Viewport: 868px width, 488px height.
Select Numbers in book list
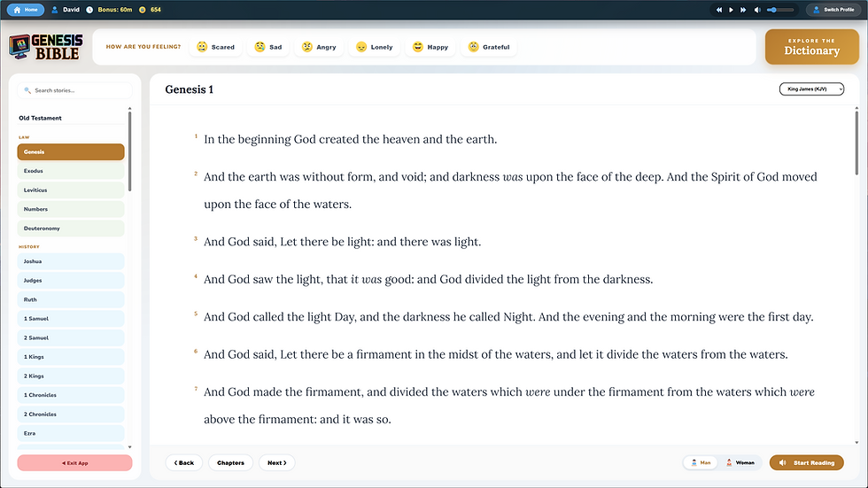(x=71, y=209)
